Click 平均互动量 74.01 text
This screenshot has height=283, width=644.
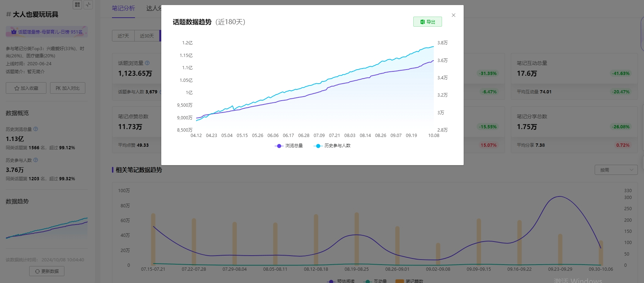point(534,92)
